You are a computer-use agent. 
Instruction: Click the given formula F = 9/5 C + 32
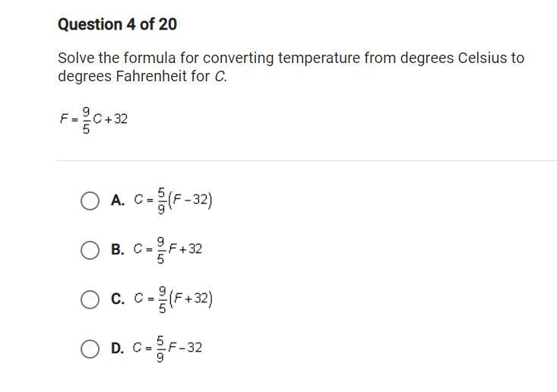93,119
